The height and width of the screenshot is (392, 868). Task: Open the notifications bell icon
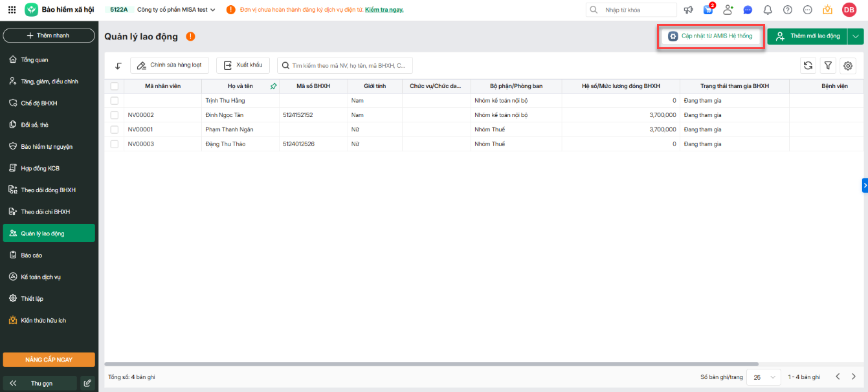(x=768, y=10)
